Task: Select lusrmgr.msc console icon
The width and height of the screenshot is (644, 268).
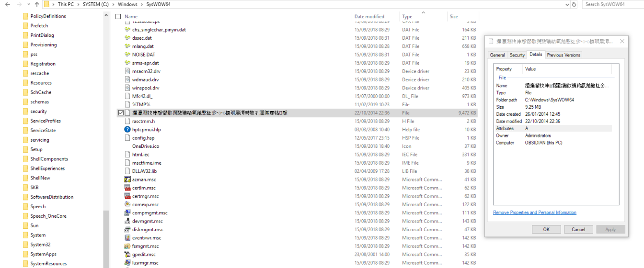Action: 127,263
